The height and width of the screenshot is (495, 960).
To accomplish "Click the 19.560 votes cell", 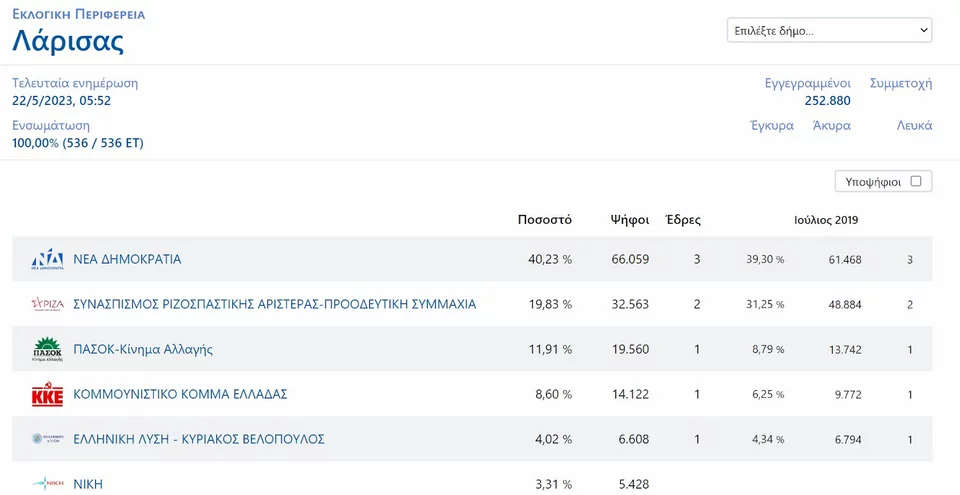I will click(x=630, y=350).
